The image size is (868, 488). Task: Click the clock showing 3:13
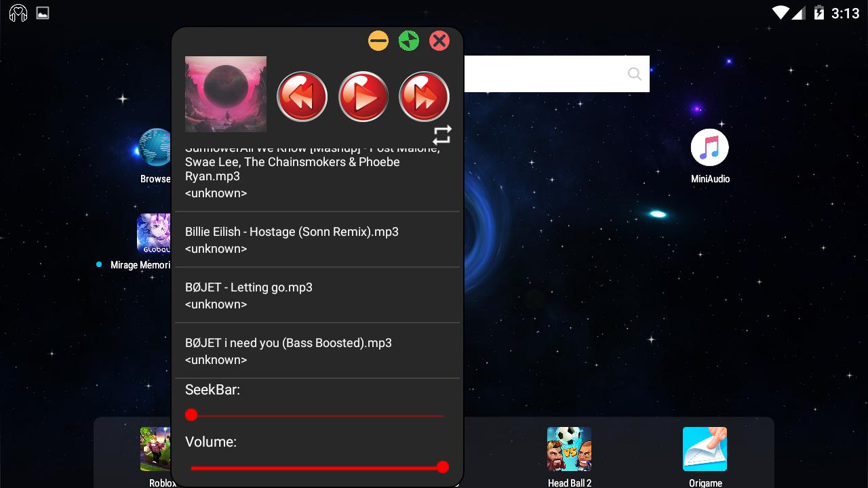point(845,13)
